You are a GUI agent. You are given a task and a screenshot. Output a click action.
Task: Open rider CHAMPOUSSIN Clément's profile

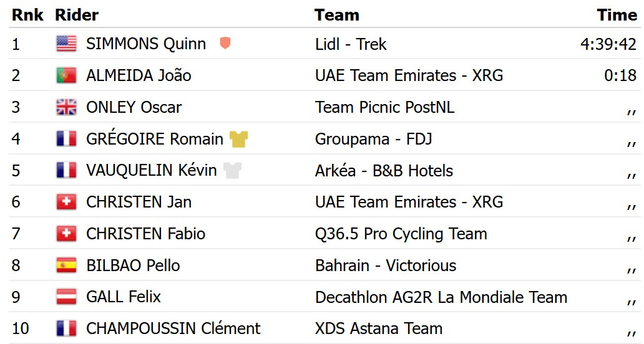click(x=173, y=328)
